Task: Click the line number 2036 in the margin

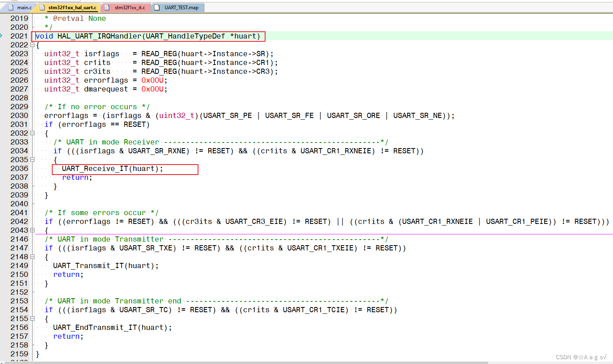Action: 19,169
